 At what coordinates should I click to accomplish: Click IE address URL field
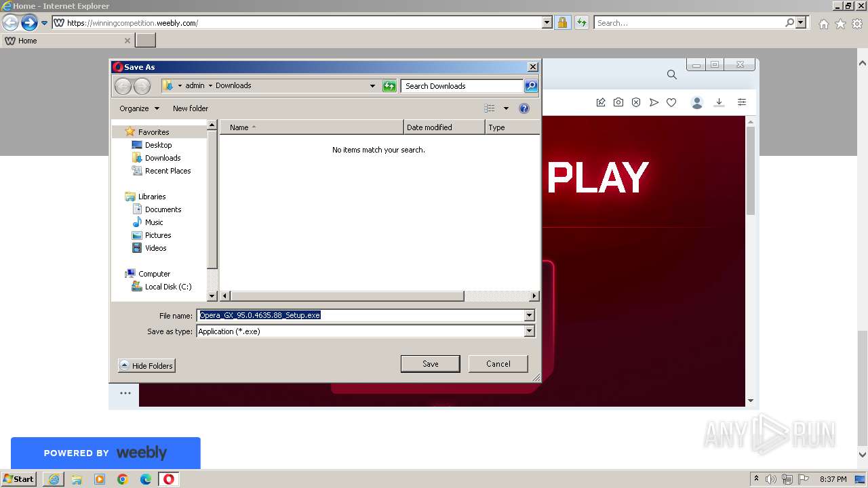point(303,22)
